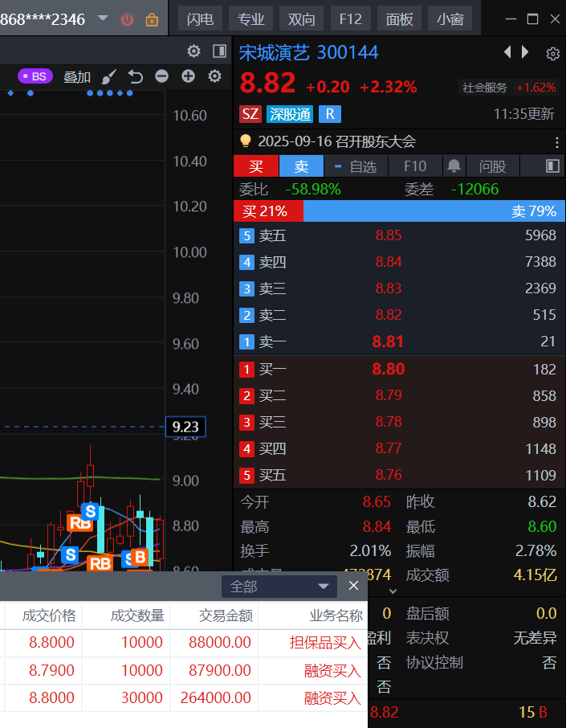Open the 面板 panel button
Viewport: 566px width, 728px height.
pyautogui.click(x=399, y=19)
